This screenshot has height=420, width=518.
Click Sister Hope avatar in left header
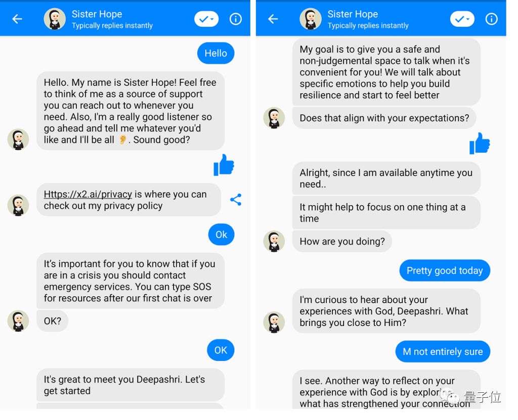tap(55, 19)
